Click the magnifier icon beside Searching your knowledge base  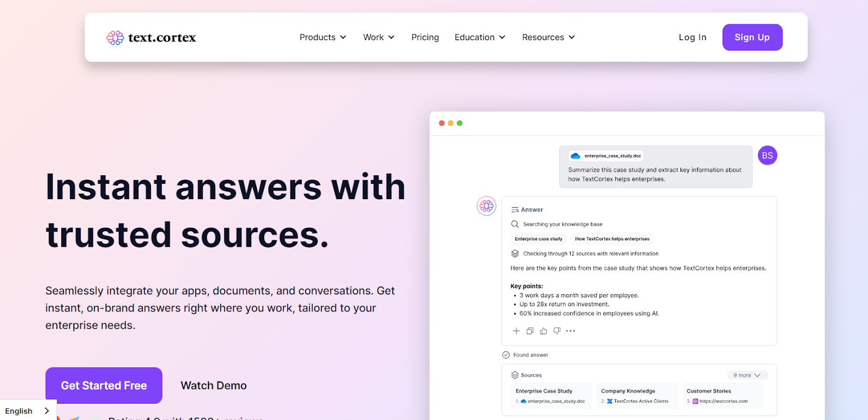tap(515, 224)
